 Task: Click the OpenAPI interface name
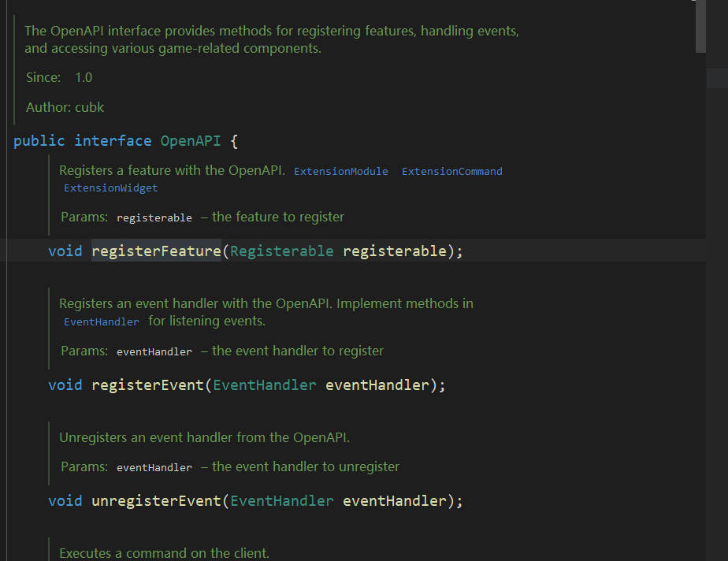191,141
